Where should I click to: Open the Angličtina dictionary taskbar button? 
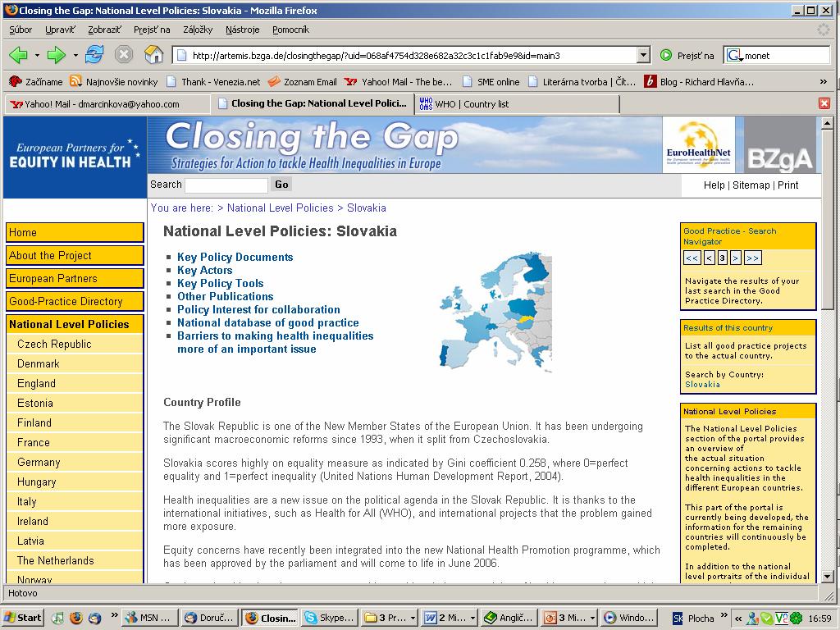(509, 618)
